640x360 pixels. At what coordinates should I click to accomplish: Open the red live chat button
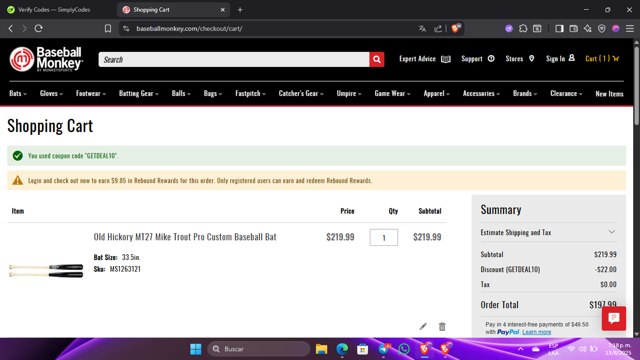pyautogui.click(x=613, y=318)
